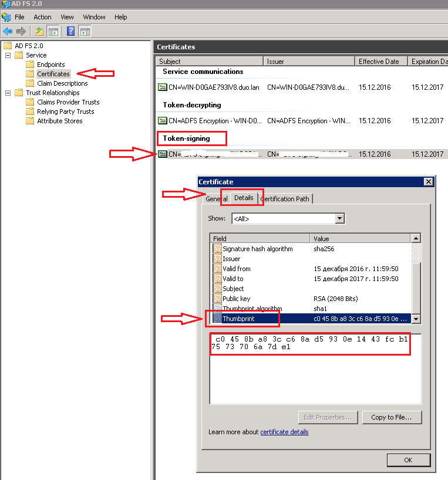448x480 pixels.
Task: Open the File menu
Action: coord(19,17)
